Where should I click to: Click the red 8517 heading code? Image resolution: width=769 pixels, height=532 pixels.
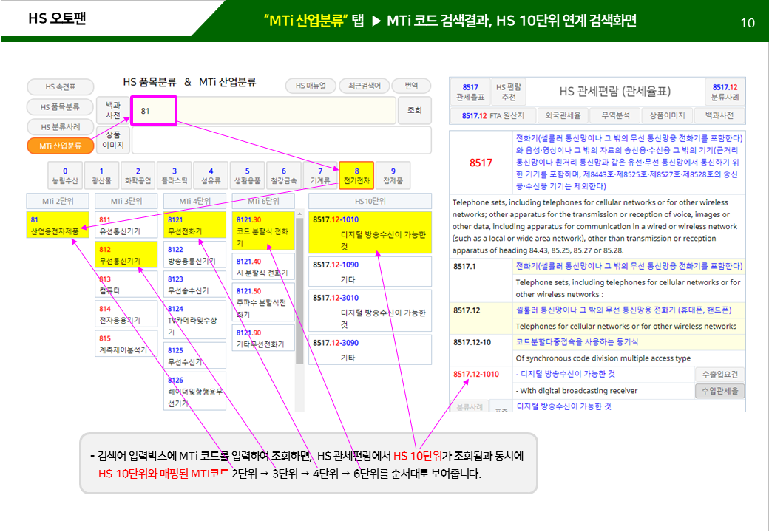pos(480,163)
